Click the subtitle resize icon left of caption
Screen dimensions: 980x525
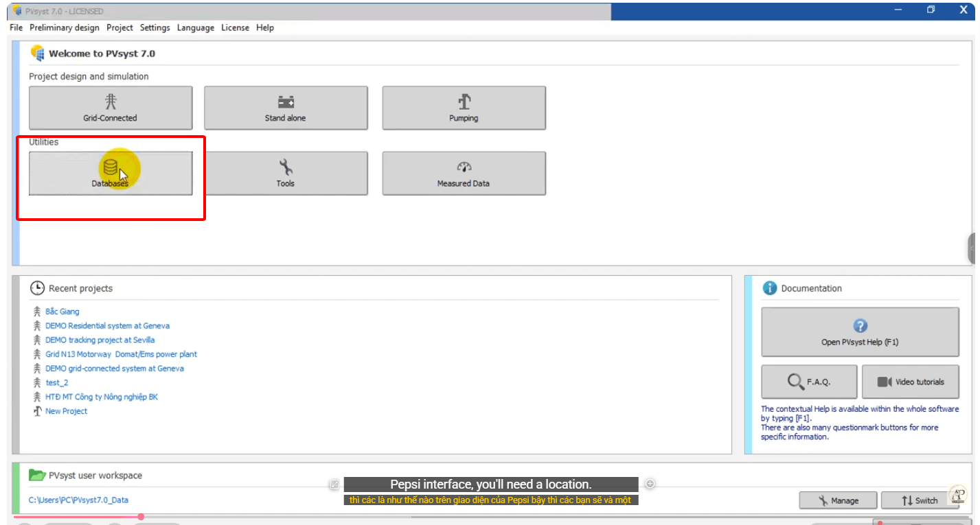pos(334,484)
